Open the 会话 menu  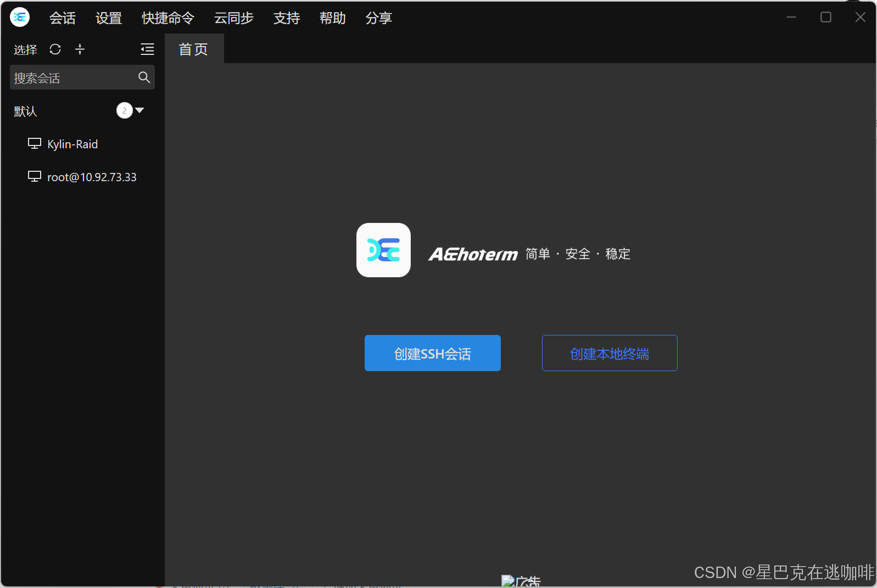point(63,18)
